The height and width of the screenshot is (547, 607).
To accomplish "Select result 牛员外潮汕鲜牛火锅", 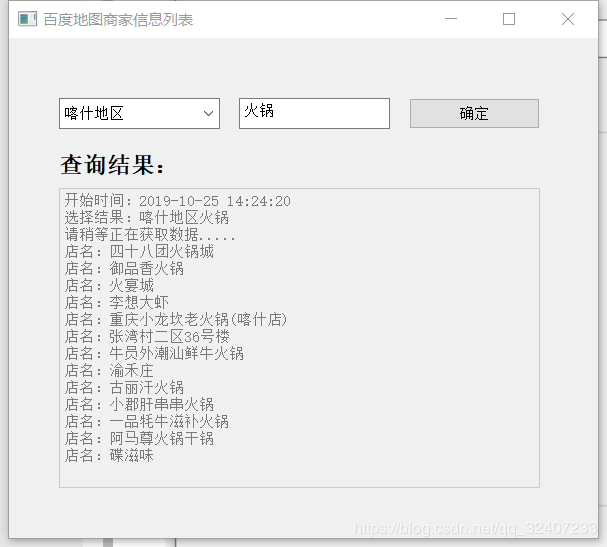I will (x=154, y=353).
